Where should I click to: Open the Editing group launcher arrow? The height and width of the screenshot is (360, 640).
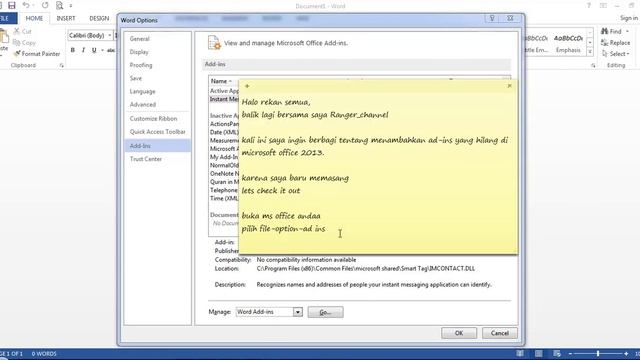[x=593, y=66]
